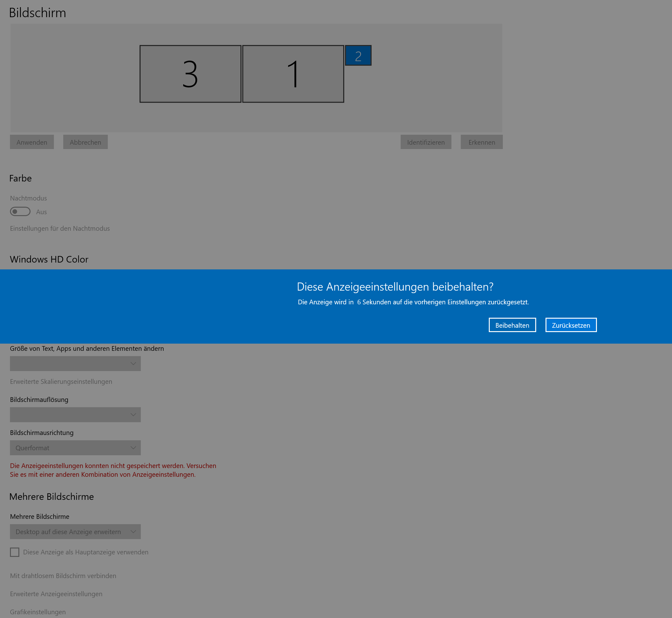Click the Beibehalten button
This screenshot has width=672, height=618.
coord(512,325)
